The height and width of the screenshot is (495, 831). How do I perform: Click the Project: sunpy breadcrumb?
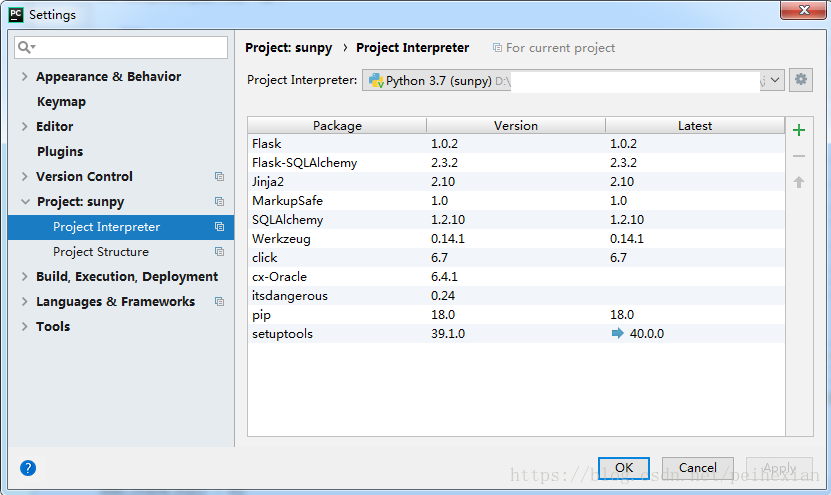288,48
